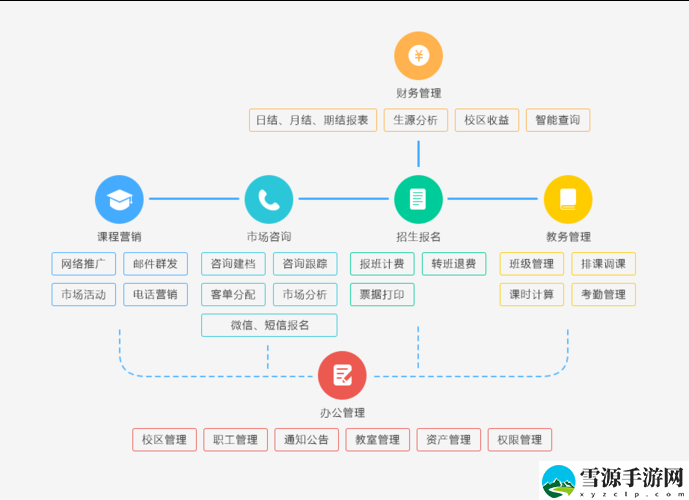This screenshot has width=689, height=500.
Task: Click the teal phone market consultation icon
Action: [269, 199]
